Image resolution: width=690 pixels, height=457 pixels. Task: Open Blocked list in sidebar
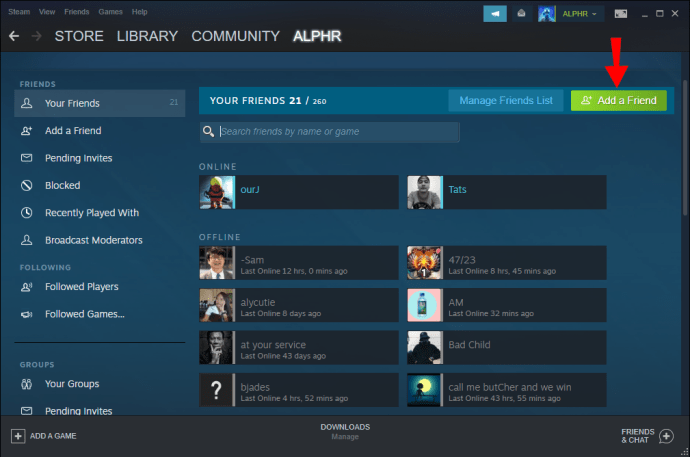62,186
